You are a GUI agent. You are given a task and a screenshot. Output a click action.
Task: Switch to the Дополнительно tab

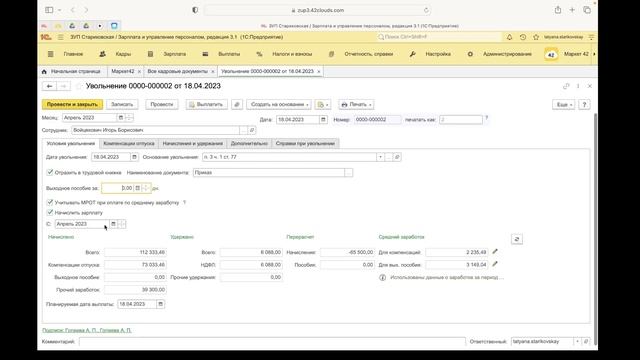pyautogui.click(x=249, y=144)
